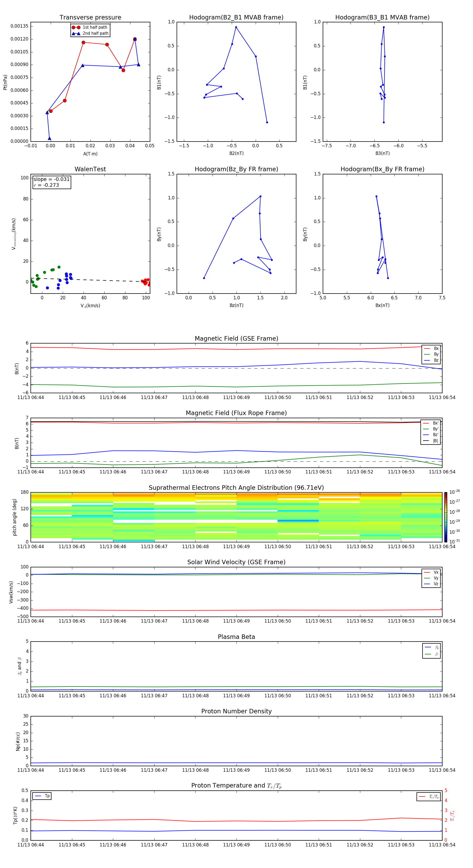Screen dimensions: 473x868
Task: Click the '11/13 06:49' tick under GSE field panel
Action: tap(236, 398)
